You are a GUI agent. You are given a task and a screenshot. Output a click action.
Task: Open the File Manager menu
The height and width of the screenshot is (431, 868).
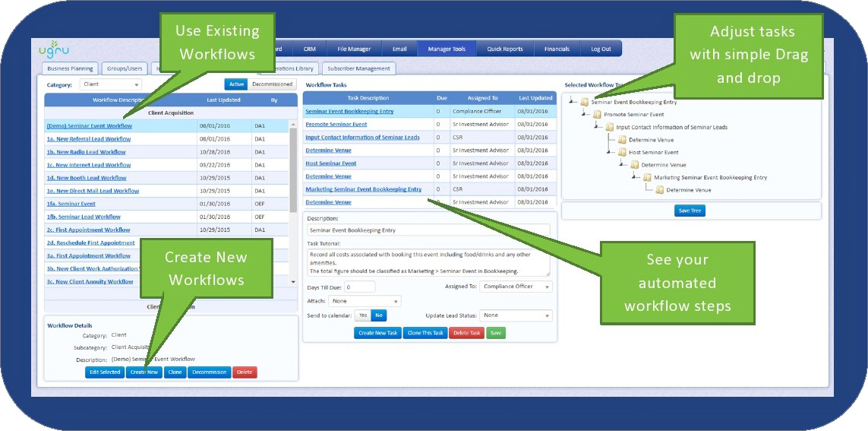click(x=354, y=49)
